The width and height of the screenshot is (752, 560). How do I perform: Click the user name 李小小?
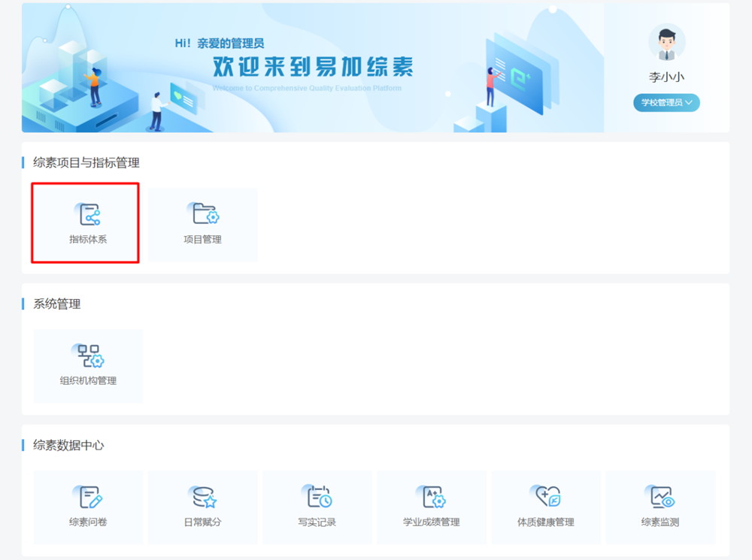[666, 77]
